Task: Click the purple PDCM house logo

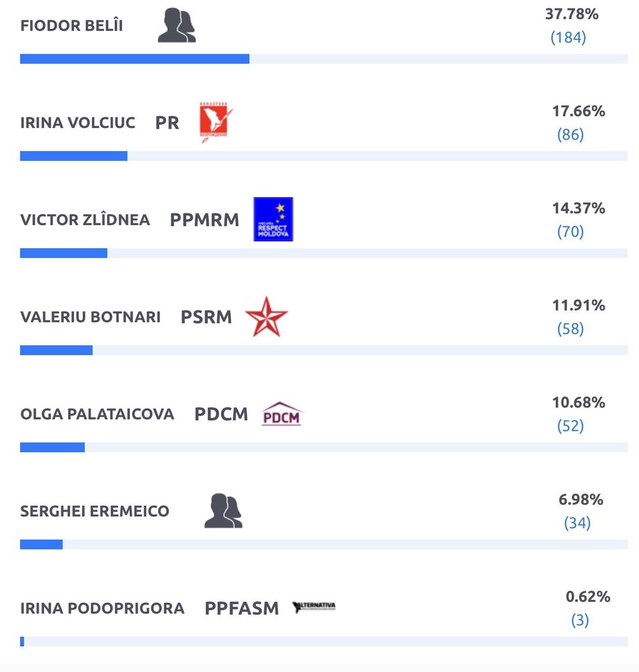Action: coord(281,414)
